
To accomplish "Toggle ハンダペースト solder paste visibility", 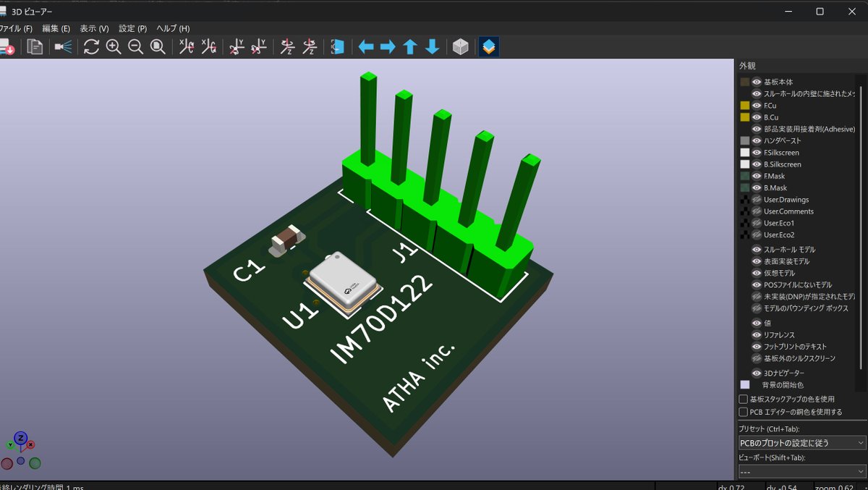I will click(757, 141).
